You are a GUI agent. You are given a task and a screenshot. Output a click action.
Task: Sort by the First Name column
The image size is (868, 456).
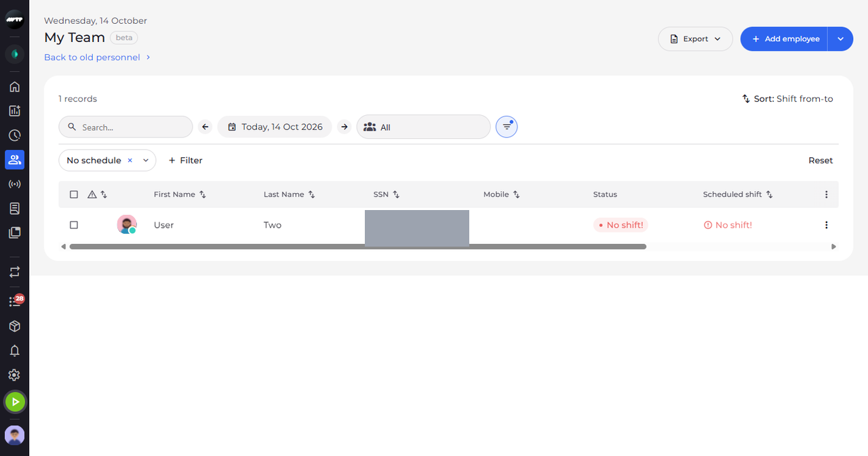203,194
